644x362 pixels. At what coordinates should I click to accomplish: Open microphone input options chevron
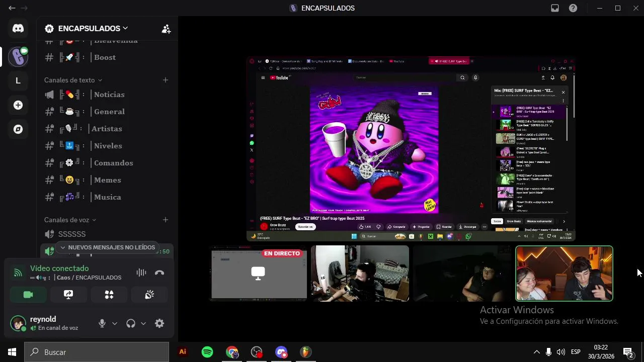coord(115,323)
